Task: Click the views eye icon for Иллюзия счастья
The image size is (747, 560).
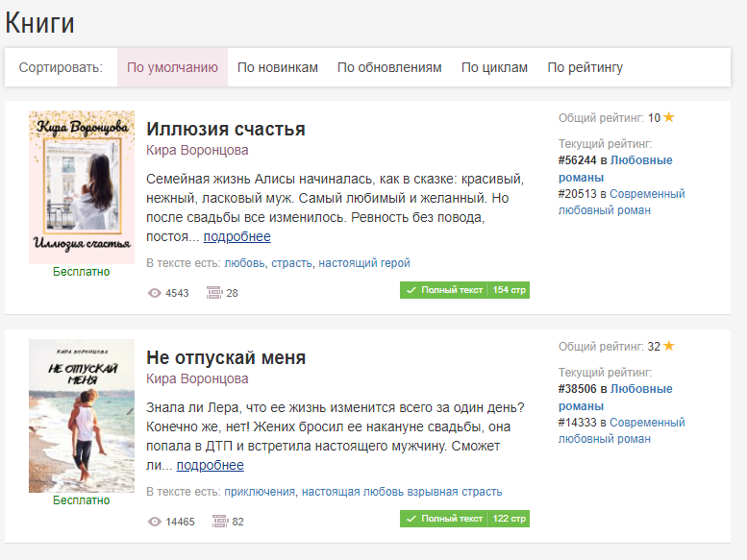Action: pos(154,293)
